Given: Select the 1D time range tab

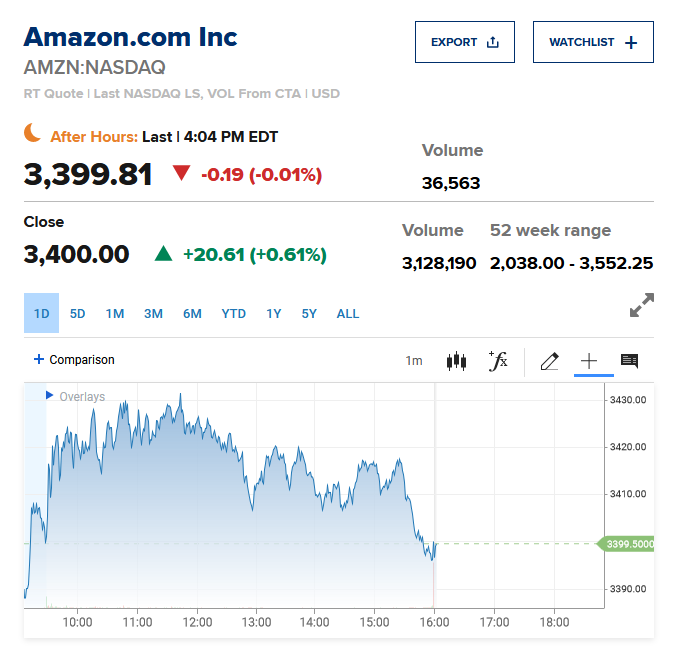Looking at the screenshot, I should point(41,314).
